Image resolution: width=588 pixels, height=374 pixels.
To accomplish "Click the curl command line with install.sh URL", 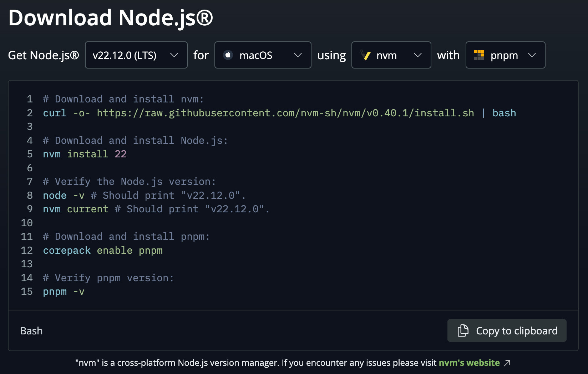I will [x=279, y=113].
